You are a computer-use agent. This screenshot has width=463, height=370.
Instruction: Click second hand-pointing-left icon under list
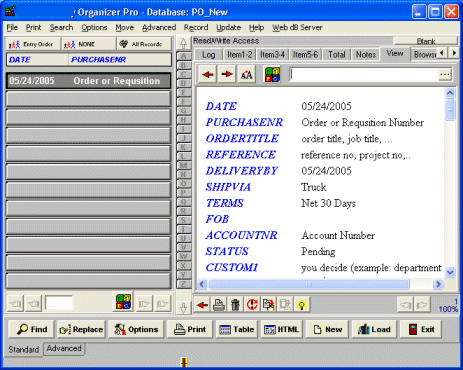coord(34,304)
